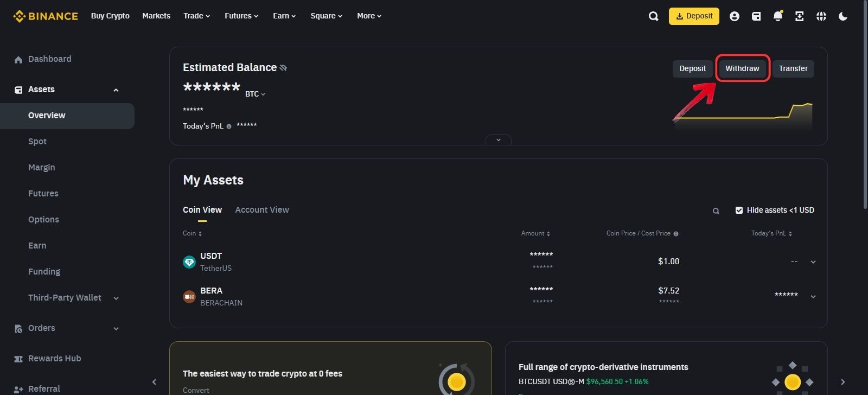The width and height of the screenshot is (868, 395).
Task: Click BTCUSDT USD-M price text
Action: 584,381
